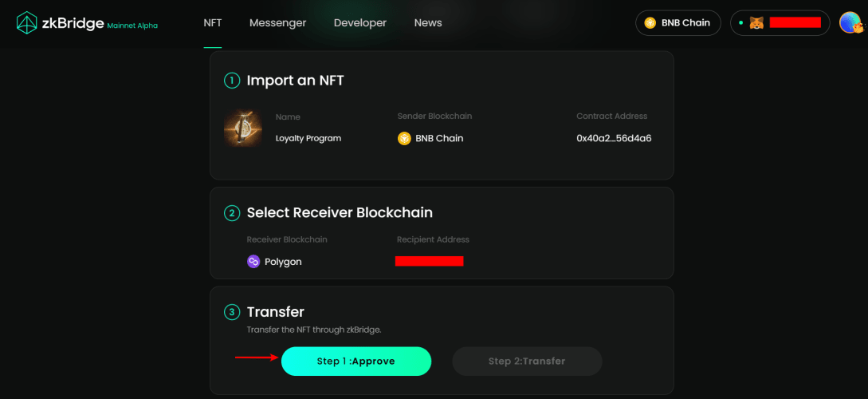Select the 'Loyalty Program' name text
Screen dimensions: 868x399
click(x=308, y=139)
